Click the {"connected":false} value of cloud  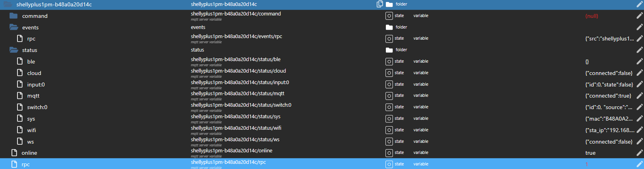(609, 73)
